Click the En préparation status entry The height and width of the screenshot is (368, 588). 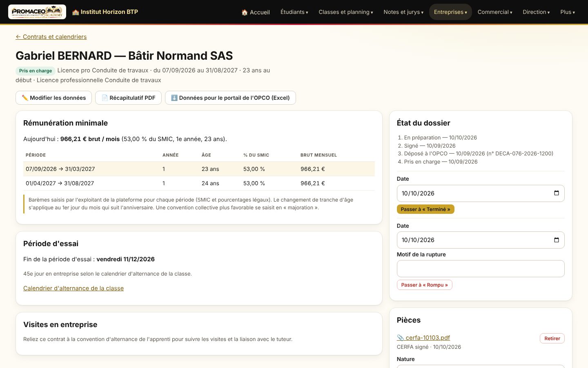441,138
